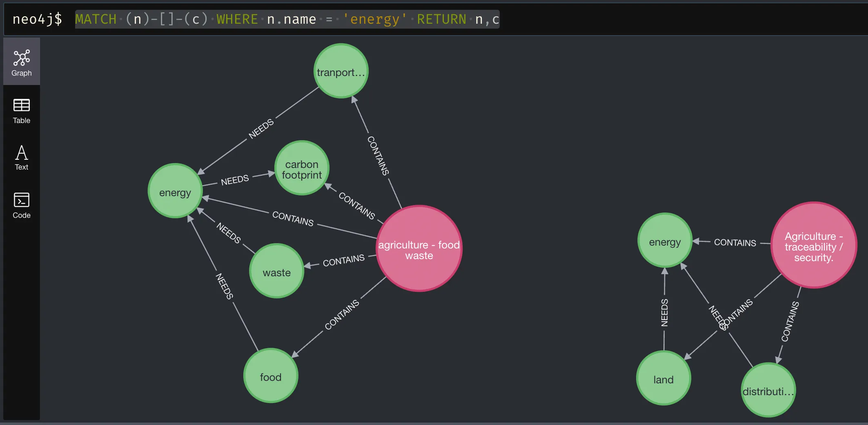Click the CONTAINS arrow to 'waste'
The image size is (868, 425).
pos(344,258)
